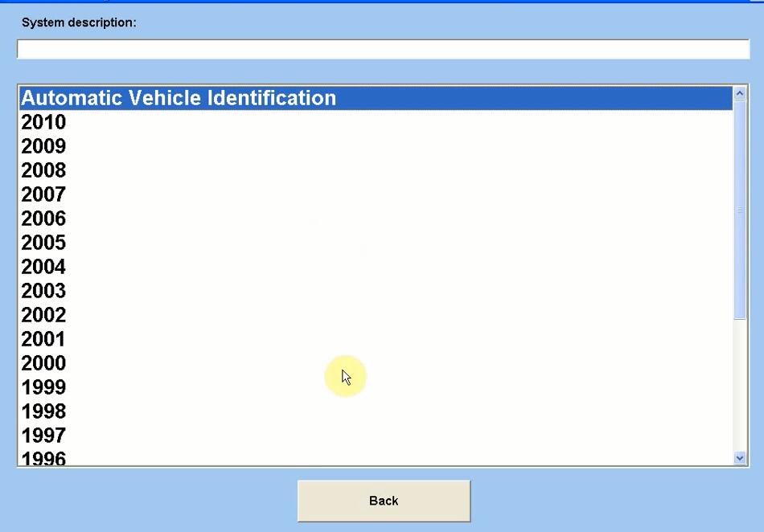This screenshot has height=532, width=764.
Task: Choose model year 2009
Action: (x=376, y=146)
